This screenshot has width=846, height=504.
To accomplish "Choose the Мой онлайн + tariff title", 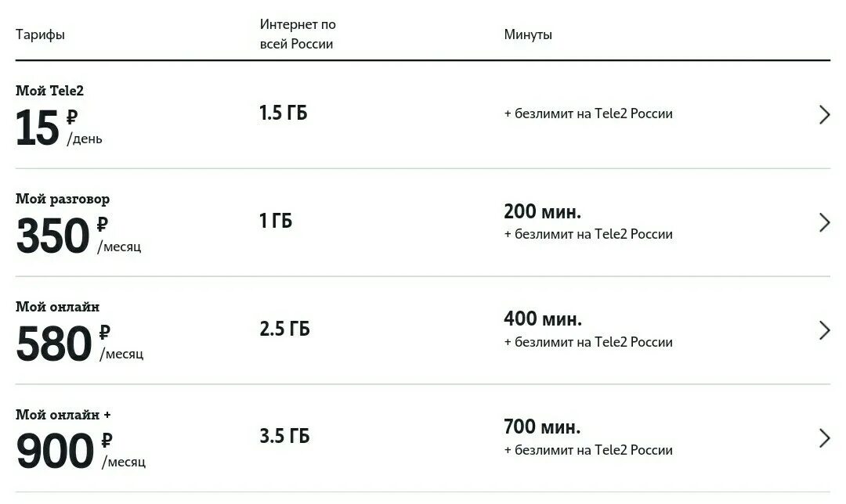I will point(63,415).
